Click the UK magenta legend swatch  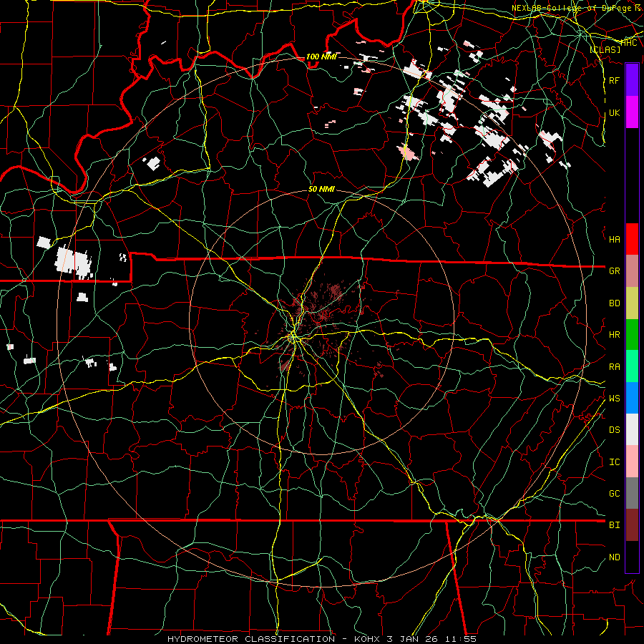coord(632,112)
